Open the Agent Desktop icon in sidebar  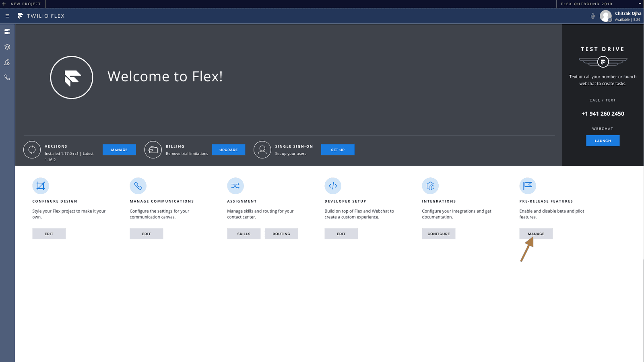[x=7, y=31]
